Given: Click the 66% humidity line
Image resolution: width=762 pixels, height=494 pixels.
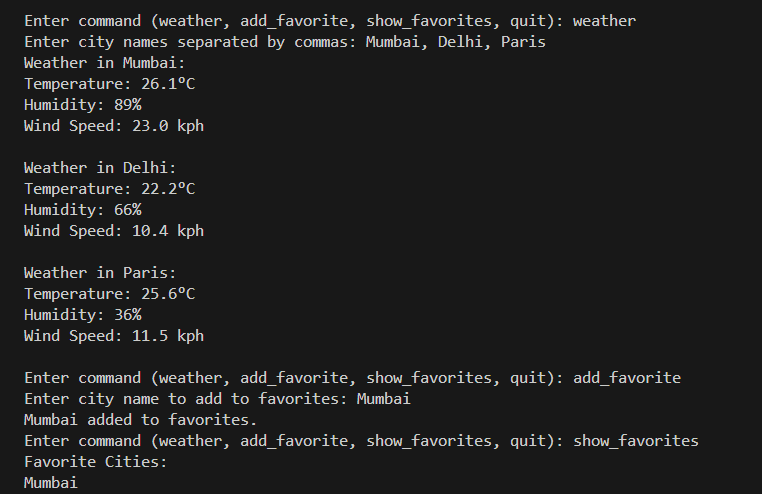Looking at the screenshot, I should pos(82,210).
